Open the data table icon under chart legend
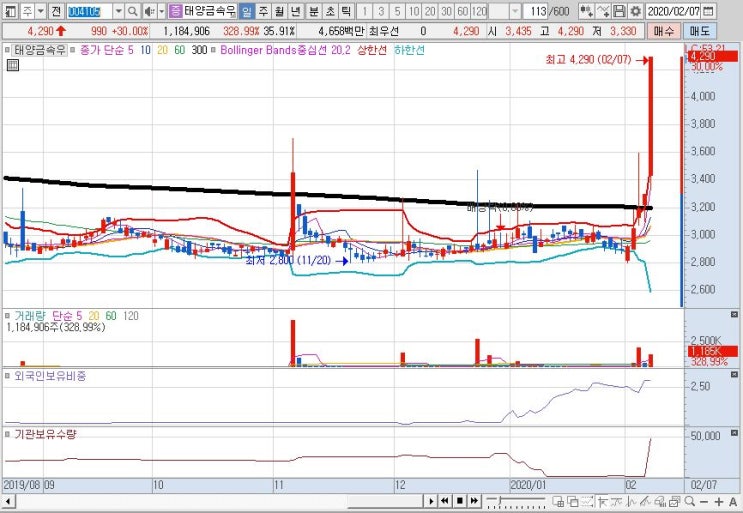 pyautogui.click(x=13, y=65)
